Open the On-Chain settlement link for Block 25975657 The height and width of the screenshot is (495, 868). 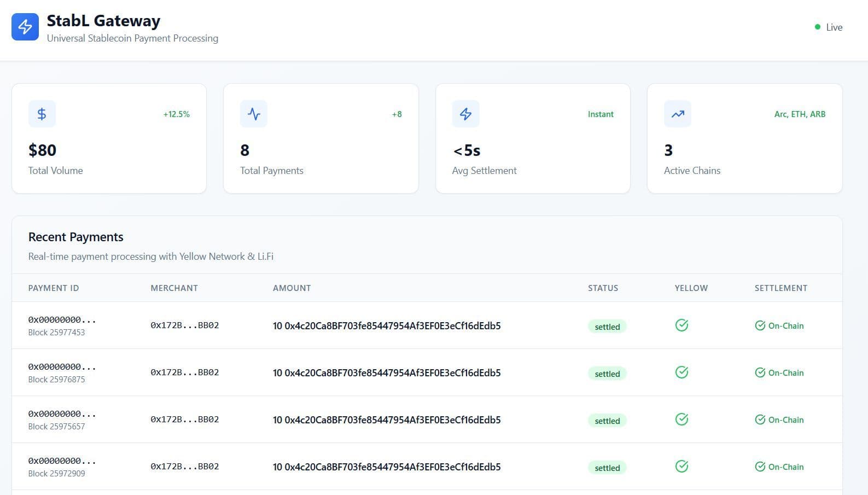(779, 420)
